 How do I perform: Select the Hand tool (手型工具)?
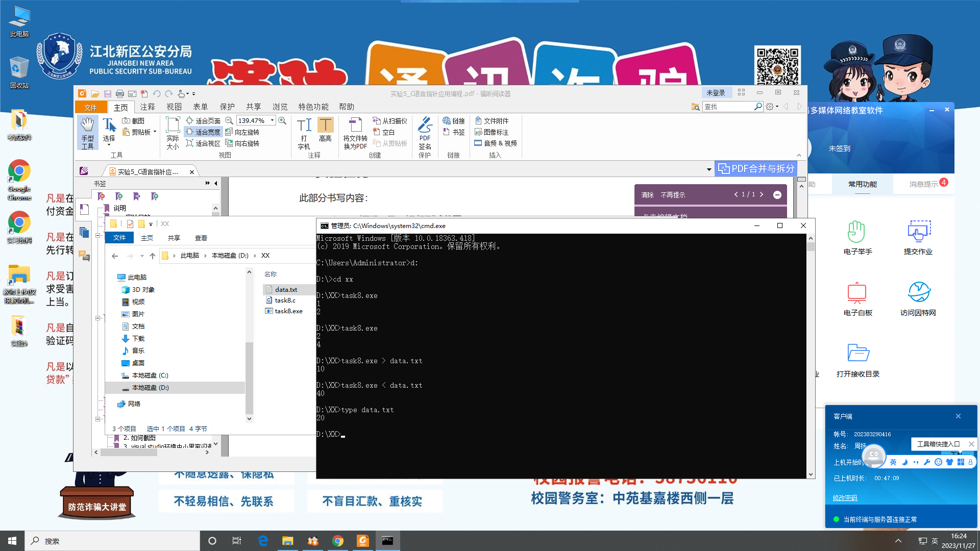(87, 132)
